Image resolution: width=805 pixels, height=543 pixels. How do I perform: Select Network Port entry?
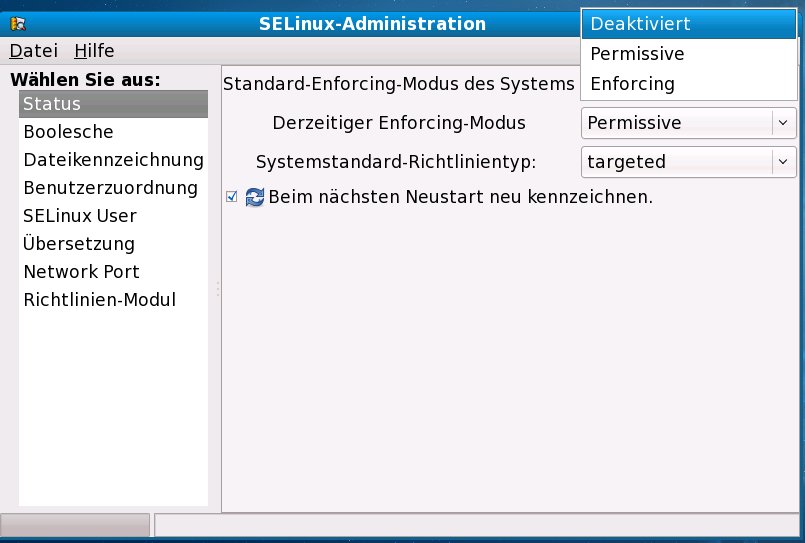coord(81,272)
